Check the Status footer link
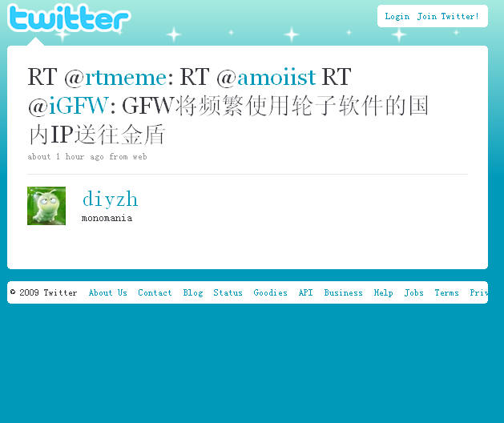The image size is (504, 423). coord(228,292)
